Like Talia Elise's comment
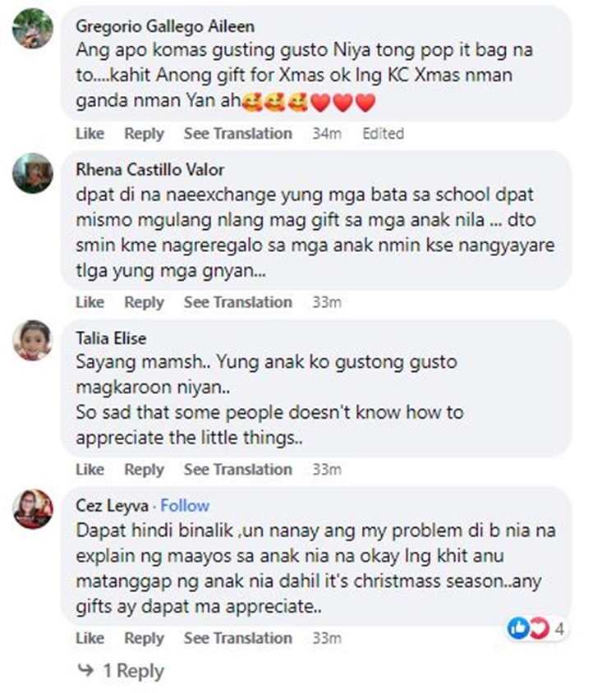The width and height of the screenshot is (616, 693). [90, 470]
